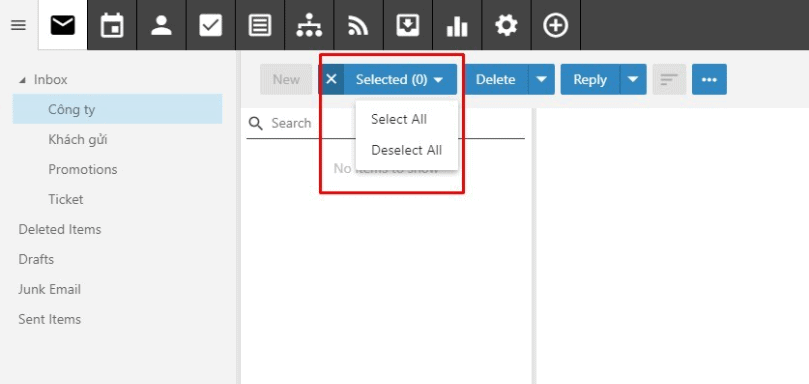This screenshot has height=384, width=809.
Task: Open the RSS feeds icon
Action: pos(358,25)
